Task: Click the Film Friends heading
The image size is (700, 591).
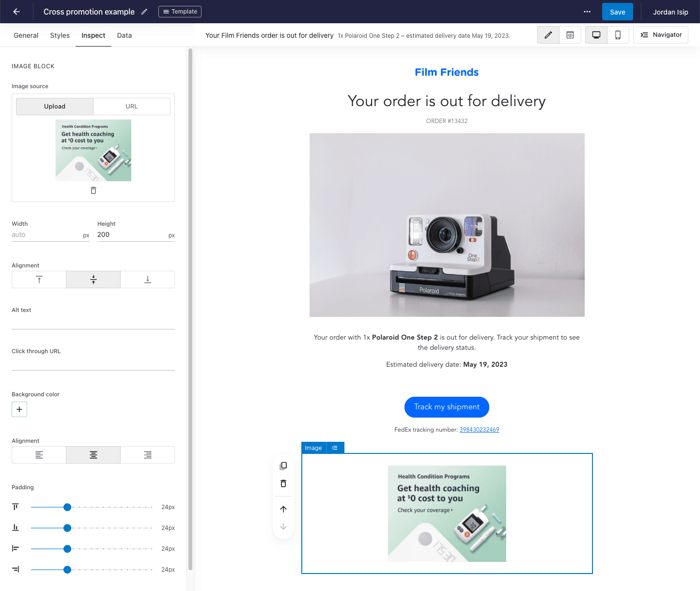Action: 447,72
